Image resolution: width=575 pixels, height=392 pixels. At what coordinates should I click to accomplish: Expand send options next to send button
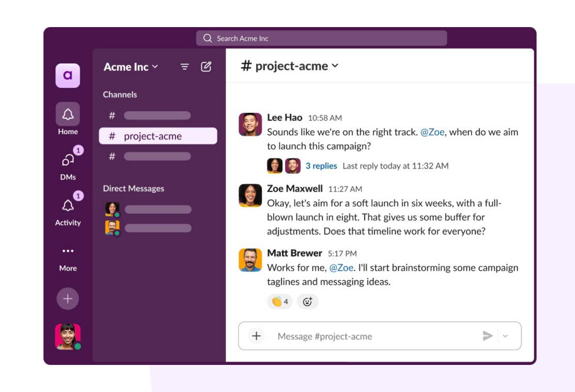[x=506, y=336]
